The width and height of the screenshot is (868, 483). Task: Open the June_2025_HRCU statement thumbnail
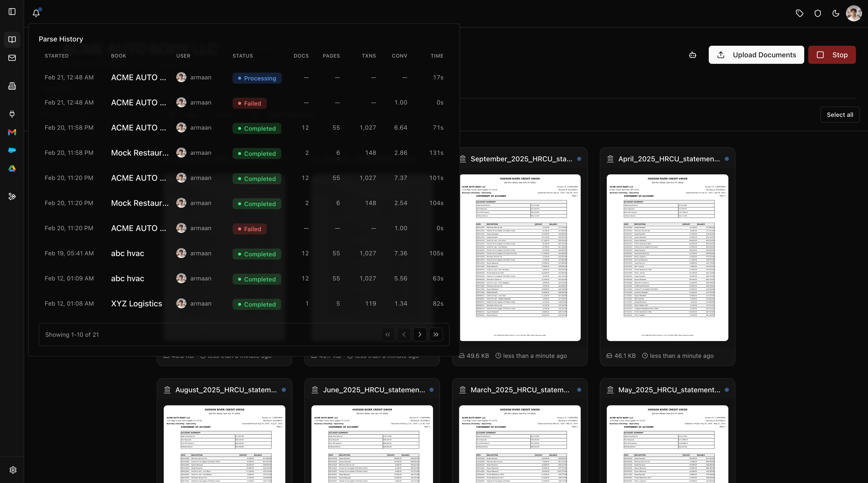pyautogui.click(x=372, y=444)
